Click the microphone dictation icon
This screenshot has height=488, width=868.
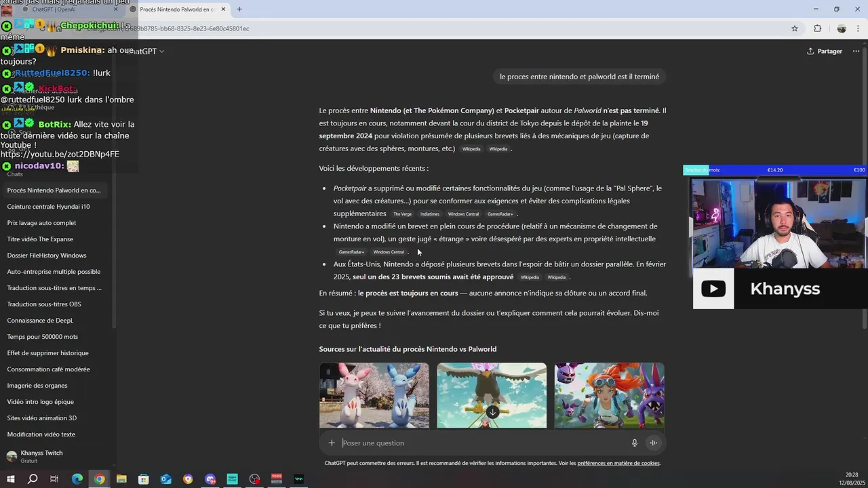pos(635,443)
